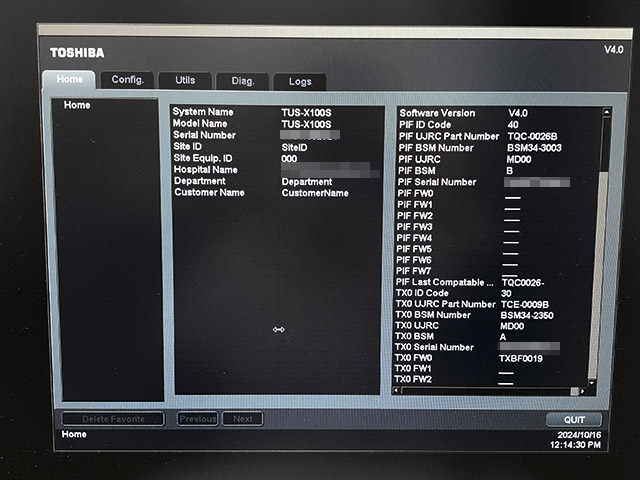Open the Utils tab
Viewport: 640px width, 480px height.
185,80
